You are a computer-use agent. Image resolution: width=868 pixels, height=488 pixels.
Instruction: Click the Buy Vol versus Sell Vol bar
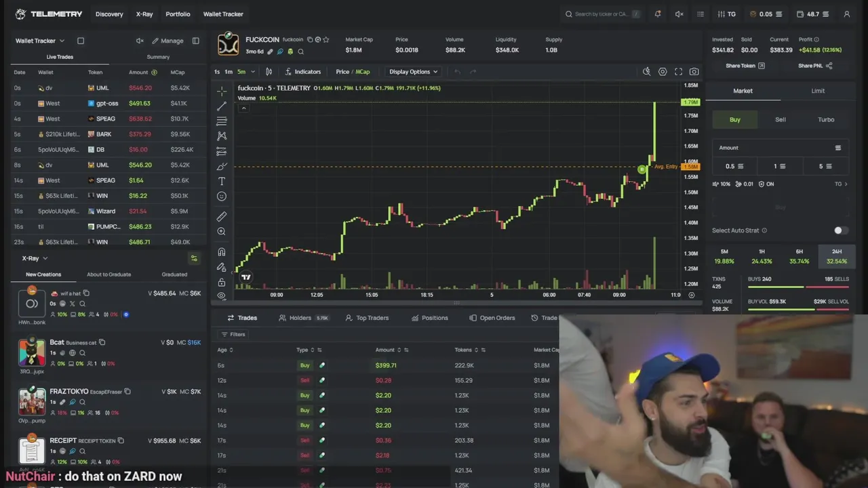point(798,309)
